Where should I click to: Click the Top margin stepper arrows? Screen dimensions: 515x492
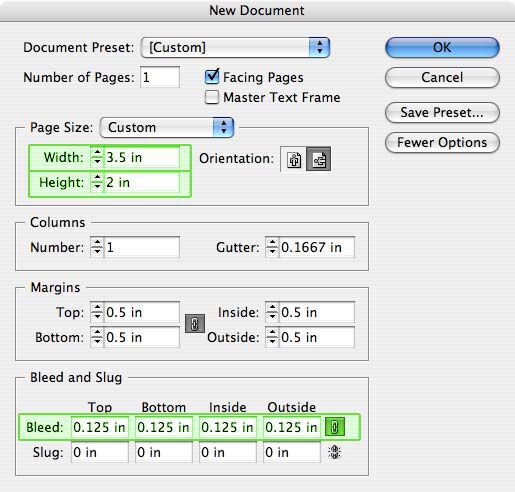pyautogui.click(x=97, y=312)
